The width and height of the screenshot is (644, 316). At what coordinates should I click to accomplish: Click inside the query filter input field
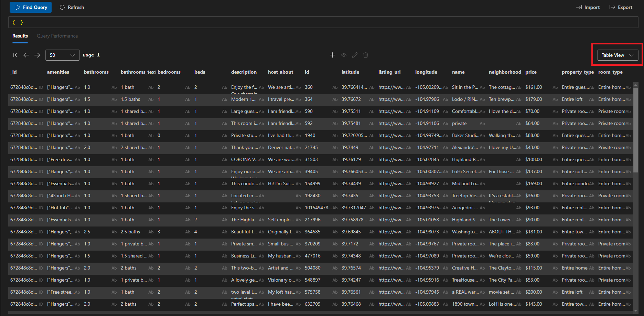coord(323,22)
